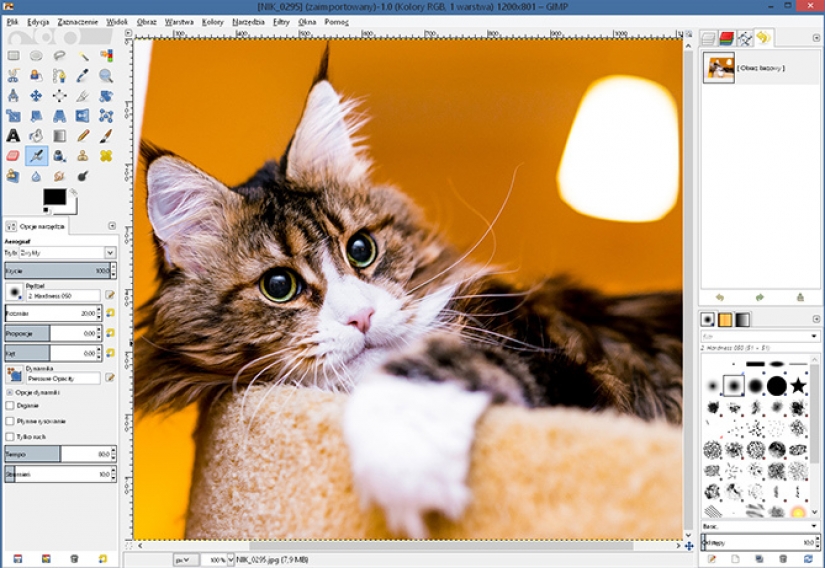825x568 pixels.
Task: Click the foreground black color swatch
Action: [x=54, y=197]
